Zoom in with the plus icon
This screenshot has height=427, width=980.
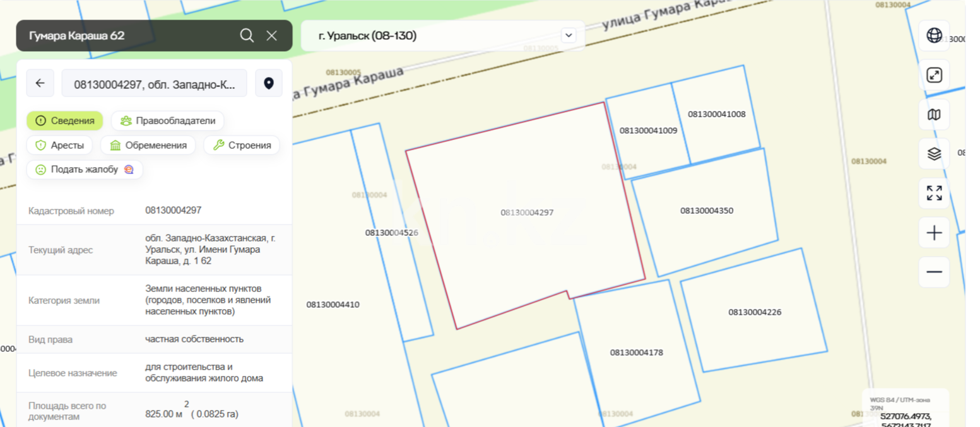click(x=934, y=233)
